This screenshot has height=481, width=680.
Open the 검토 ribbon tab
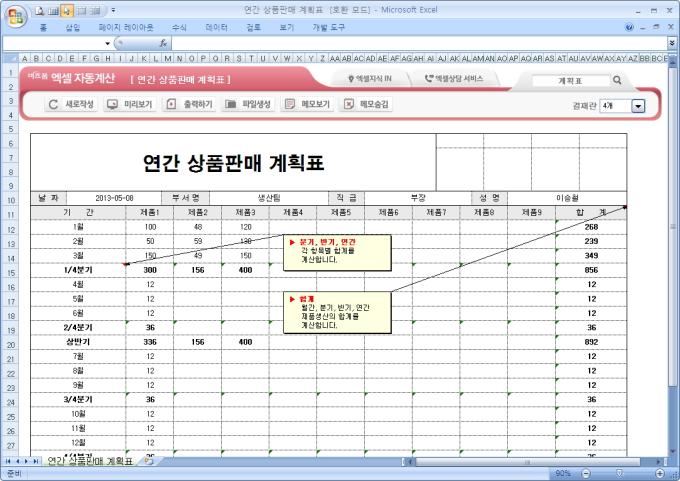point(254,28)
